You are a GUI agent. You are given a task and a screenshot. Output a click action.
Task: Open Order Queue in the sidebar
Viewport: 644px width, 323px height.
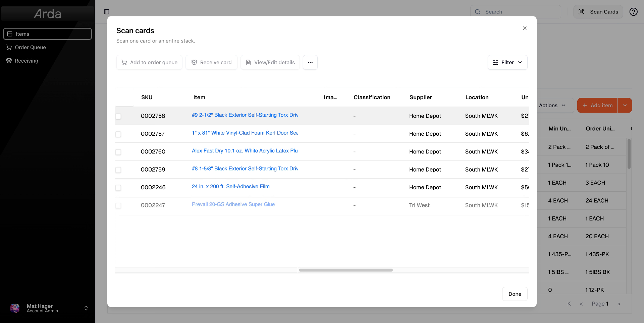[x=47, y=47]
